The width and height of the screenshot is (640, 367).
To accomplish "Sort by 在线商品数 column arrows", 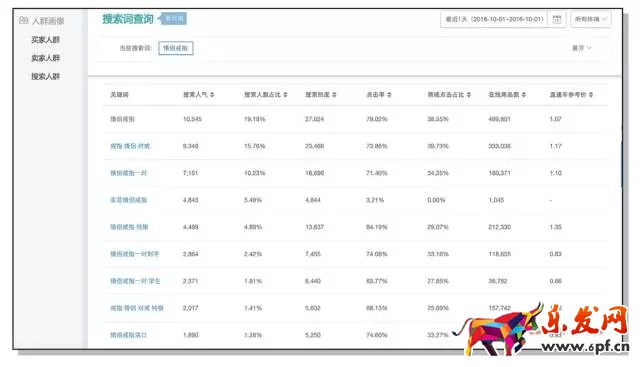I will coord(524,95).
